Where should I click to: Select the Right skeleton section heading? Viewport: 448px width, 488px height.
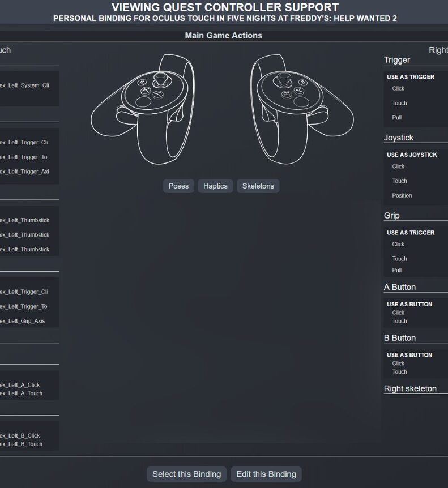click(410, 388)
